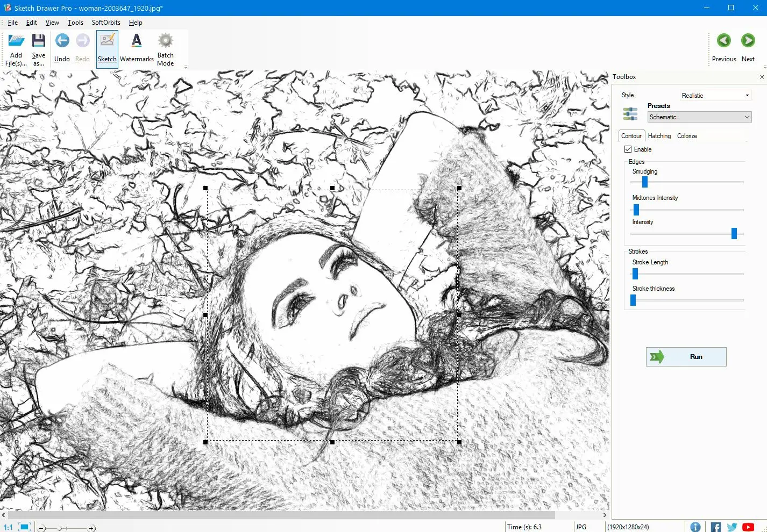The image size is (767, 532).
Task: Open the YouTube link in the status bar
Action: [748, 527]
